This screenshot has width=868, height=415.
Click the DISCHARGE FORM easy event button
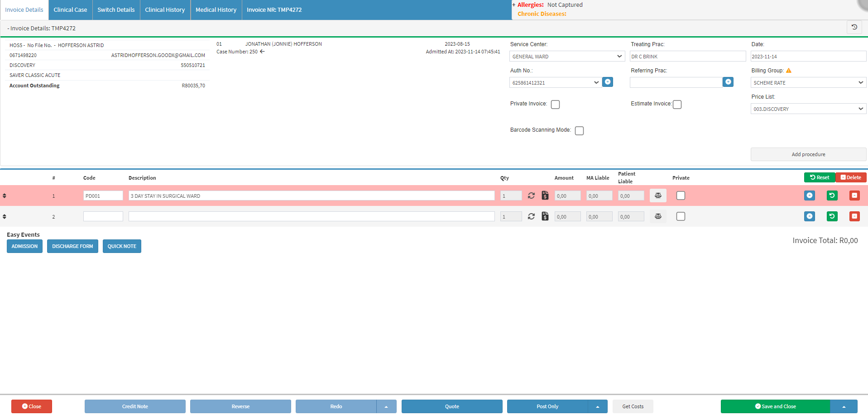click(x=72, y=246)
